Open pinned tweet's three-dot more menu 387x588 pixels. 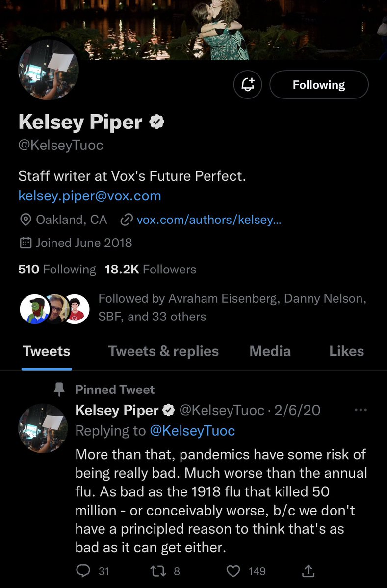coord(360,410)
